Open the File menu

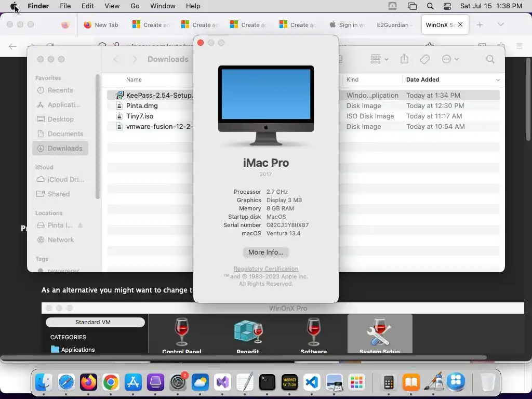(65, 6)
